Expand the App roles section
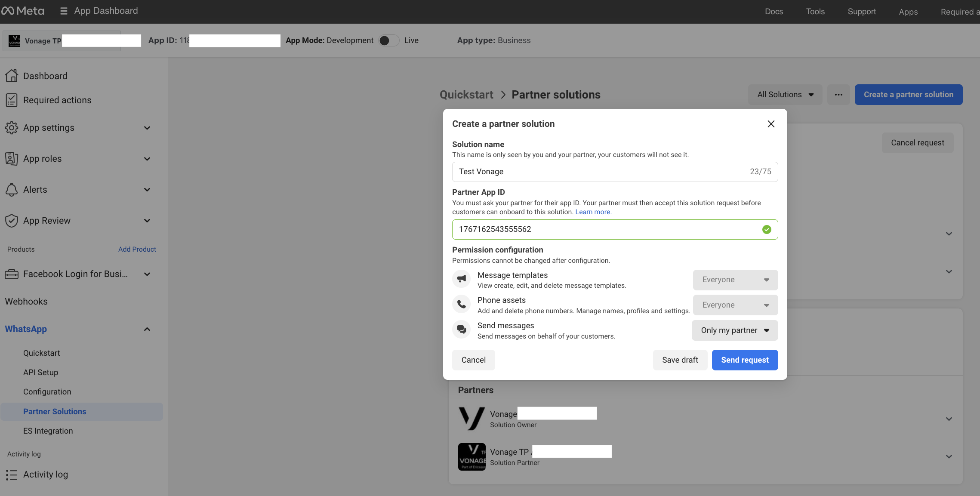This screenshot has width=980, height=496. pyautogui.click(x=147, y=159)
